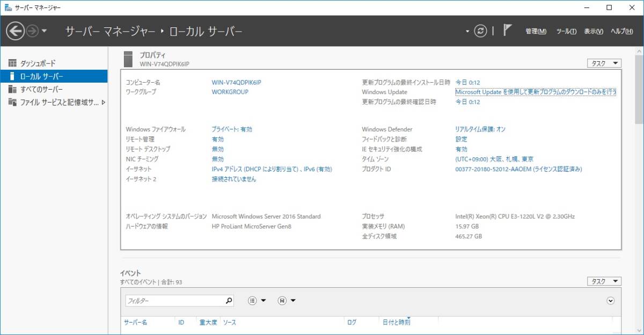Open the navigation history dropdown arrow

(44, 31)
